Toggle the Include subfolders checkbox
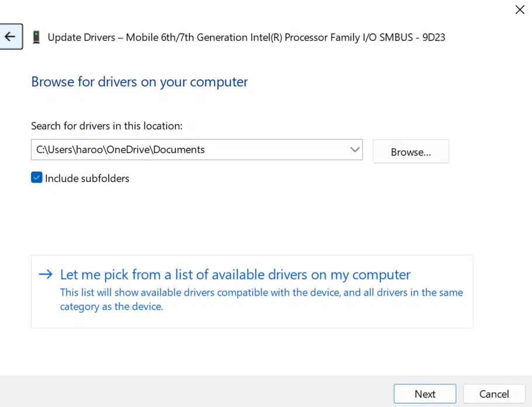This screenshot has height=407, width=532. click(x=36, y=178)
